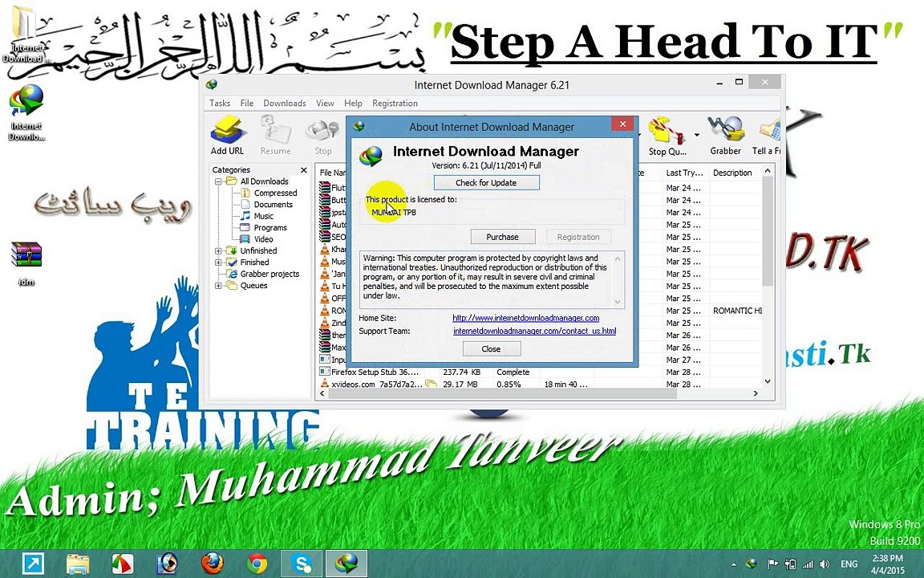Click the Purchase button

[x=503, y=237]
